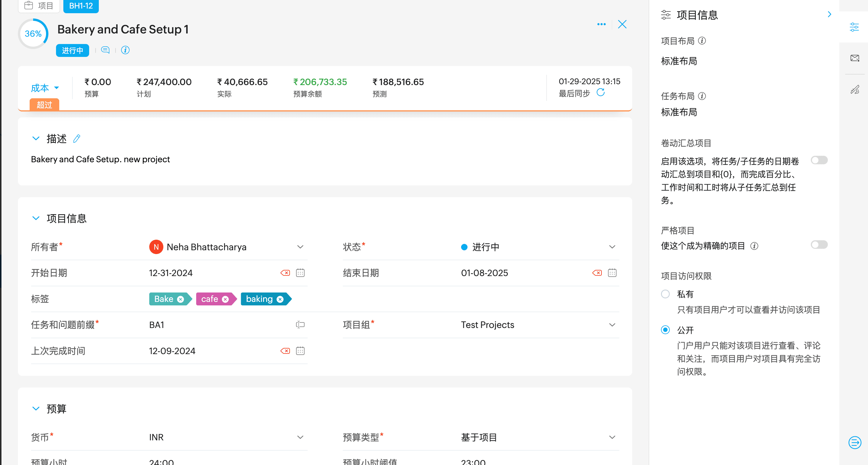Click the 36% progress circle
The image size is (868, 465).
pyautogui.click(x=33, y=34)
